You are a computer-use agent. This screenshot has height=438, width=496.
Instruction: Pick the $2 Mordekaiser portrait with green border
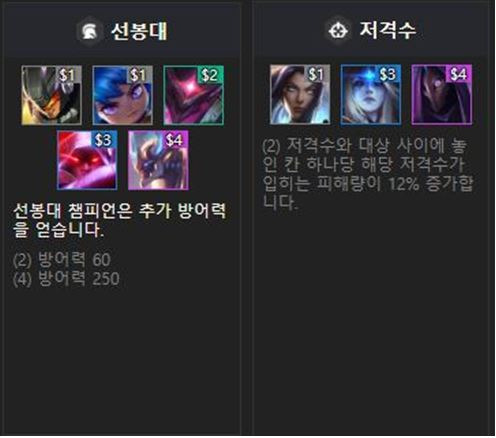194,95
